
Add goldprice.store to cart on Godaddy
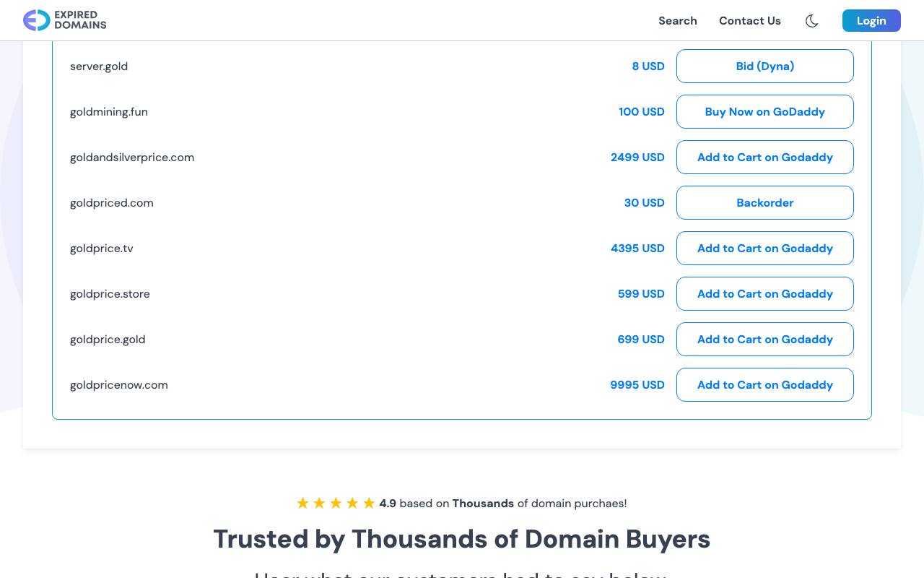point(765,293)
